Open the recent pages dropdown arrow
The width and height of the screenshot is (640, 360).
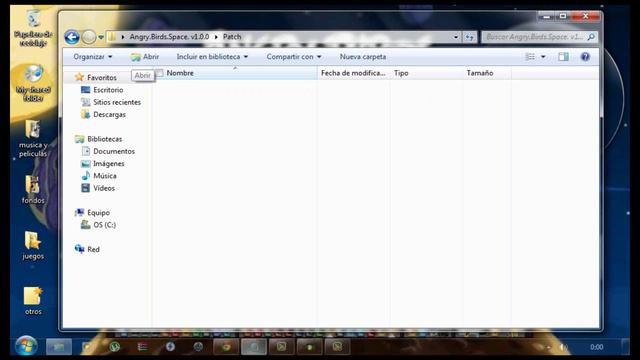click(101, 37)
